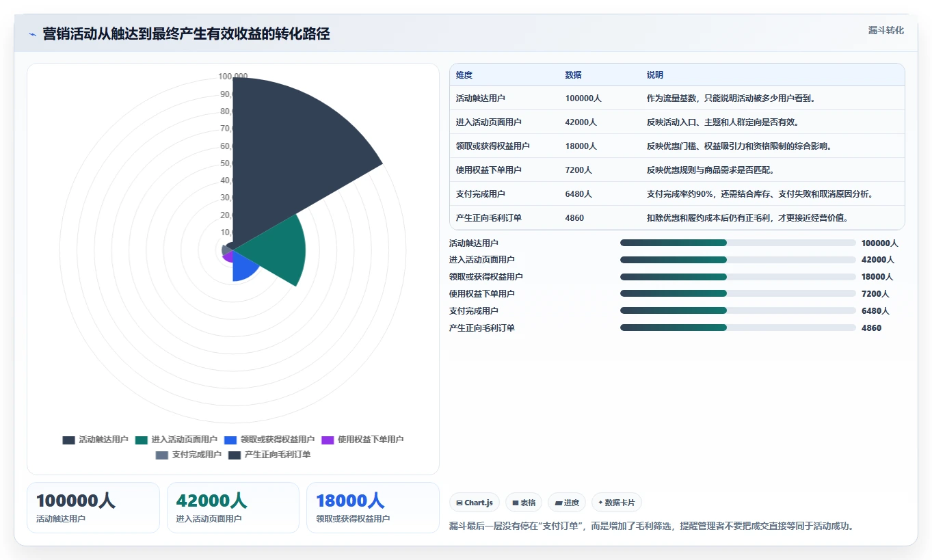Click the 4860 value in the table
This screenshot has width=932, height=560.
pos(575,218)
